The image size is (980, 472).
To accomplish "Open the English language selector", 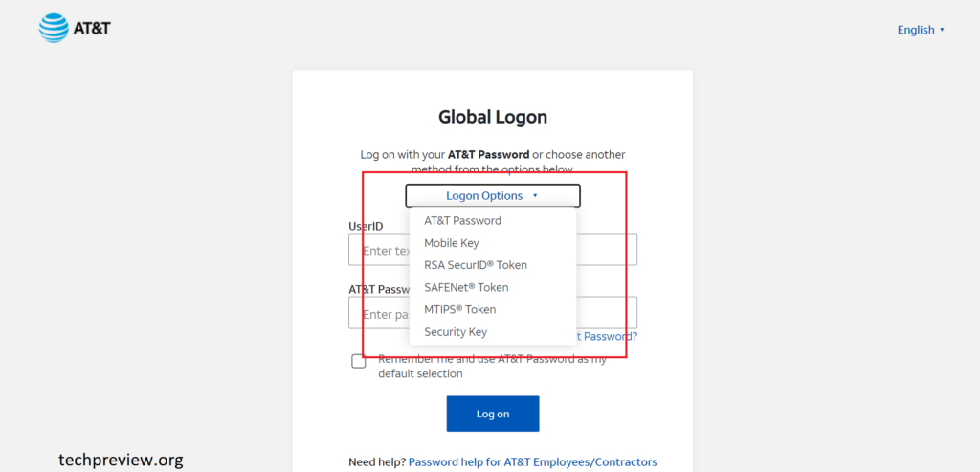I will click(x=916, y=30).
